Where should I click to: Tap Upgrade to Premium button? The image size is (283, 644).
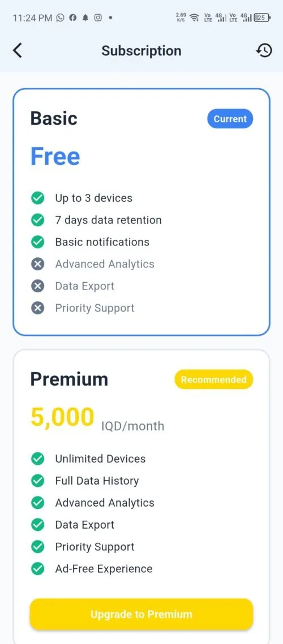coord(141,615)
